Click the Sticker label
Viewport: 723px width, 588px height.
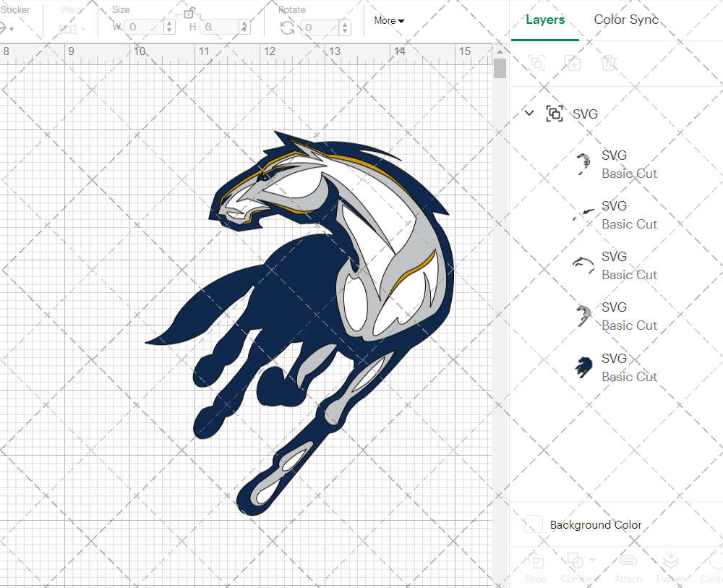16,9
